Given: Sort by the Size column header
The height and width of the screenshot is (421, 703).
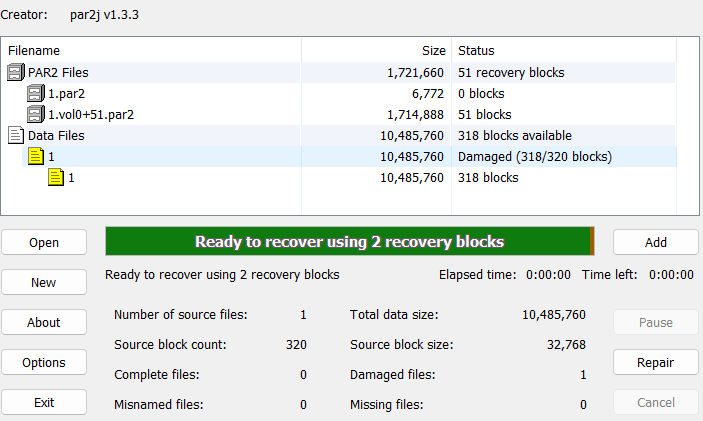Looking at the screenshot, I should click(x=376, y=50).
